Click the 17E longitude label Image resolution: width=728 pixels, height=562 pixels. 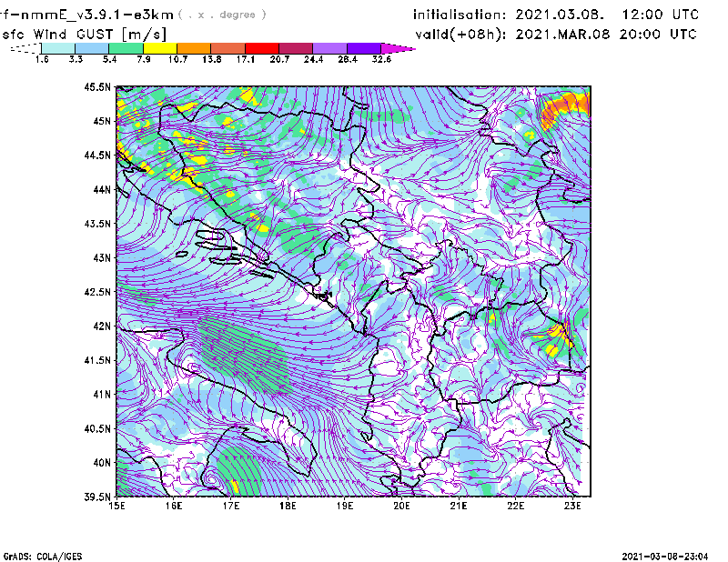click(231, 506)
